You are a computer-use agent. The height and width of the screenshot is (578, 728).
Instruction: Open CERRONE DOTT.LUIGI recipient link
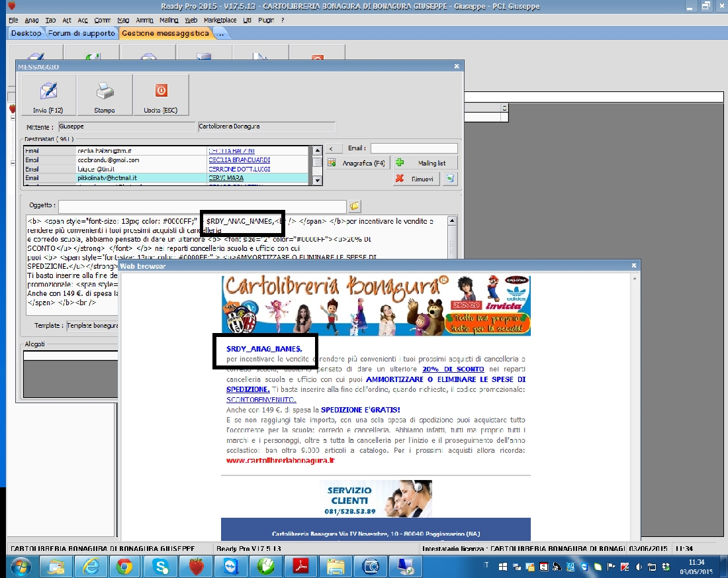coord(239,169)
